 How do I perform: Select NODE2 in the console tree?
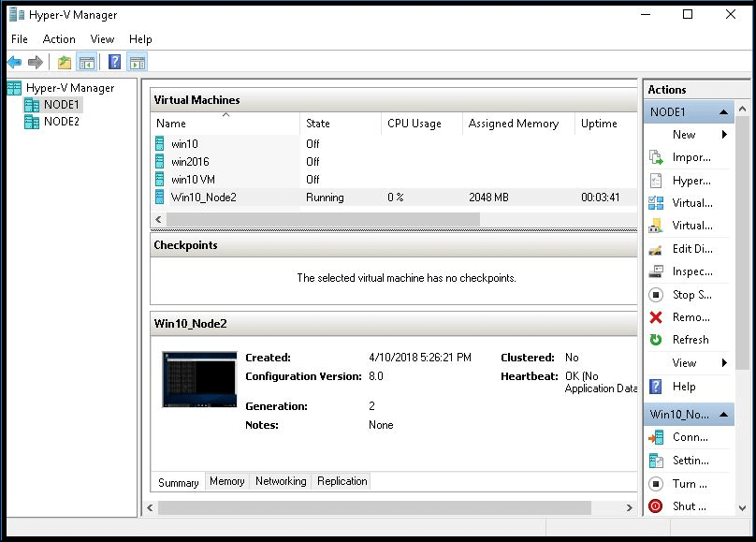[x=61, y=122]
